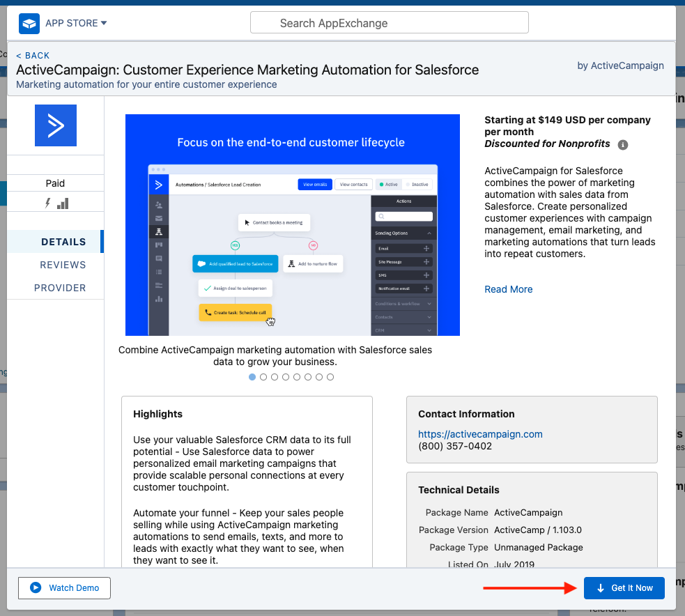Screen dimensions: 685x616
Task: Select the first carousel dot
Action: [x=252, y=377]
